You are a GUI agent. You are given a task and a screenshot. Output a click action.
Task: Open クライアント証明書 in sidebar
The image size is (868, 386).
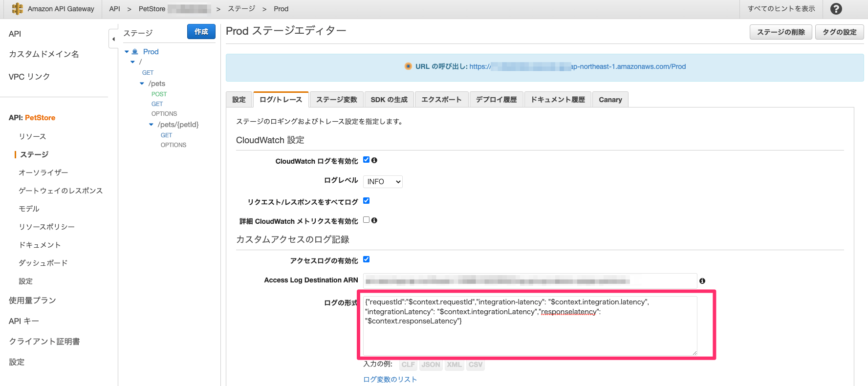[44, 342]
